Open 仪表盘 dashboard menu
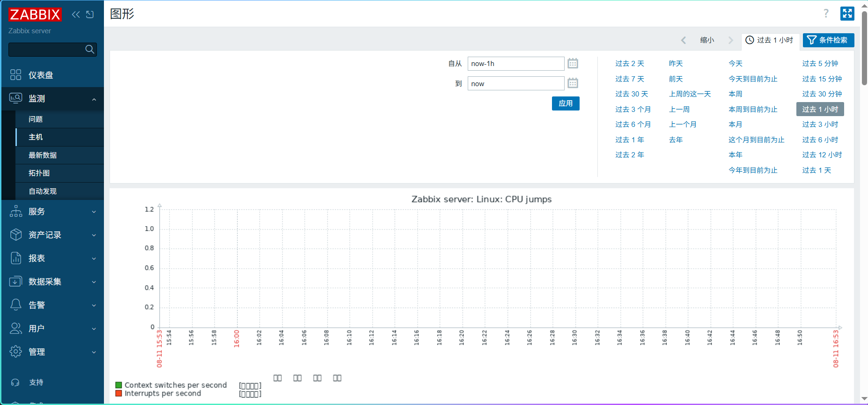This screenshot has width=868, height=405. 52,75
